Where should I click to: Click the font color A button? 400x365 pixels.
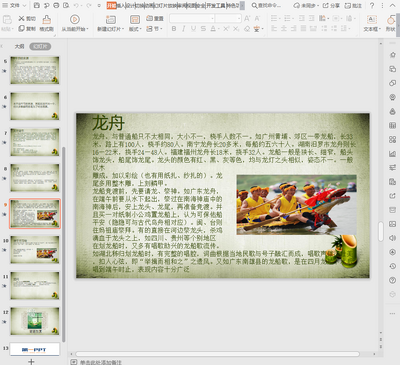(214, 29)
